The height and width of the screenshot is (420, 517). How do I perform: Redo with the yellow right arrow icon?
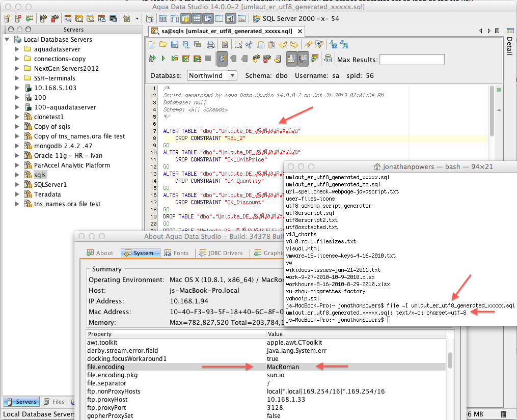(x=294, y=44)
